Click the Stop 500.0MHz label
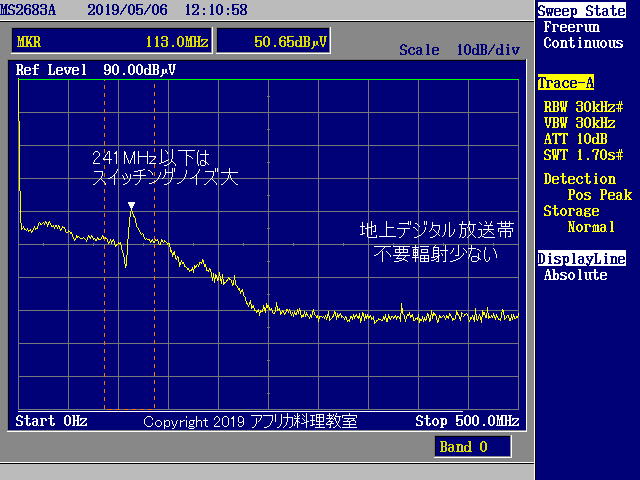 click(x=467, y=421)
